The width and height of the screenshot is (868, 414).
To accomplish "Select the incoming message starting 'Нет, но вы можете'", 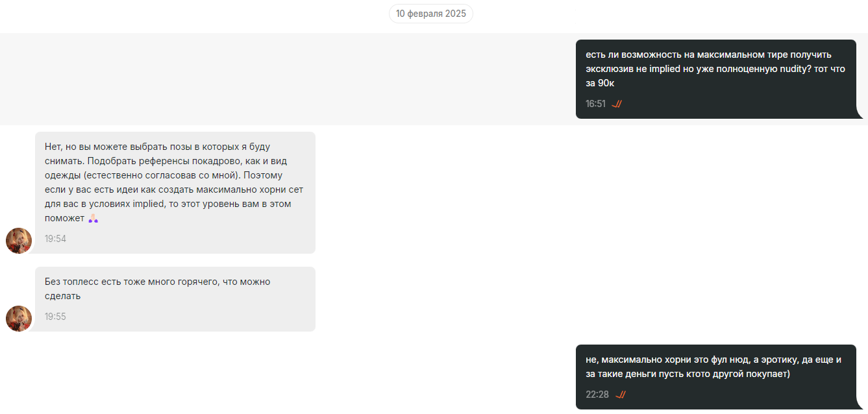I will (175, 193).
